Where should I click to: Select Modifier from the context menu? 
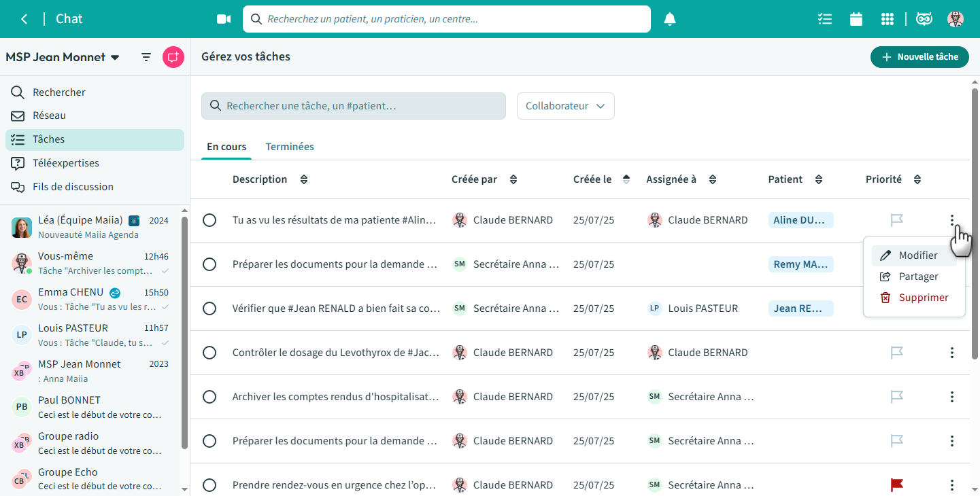(917, 255)
